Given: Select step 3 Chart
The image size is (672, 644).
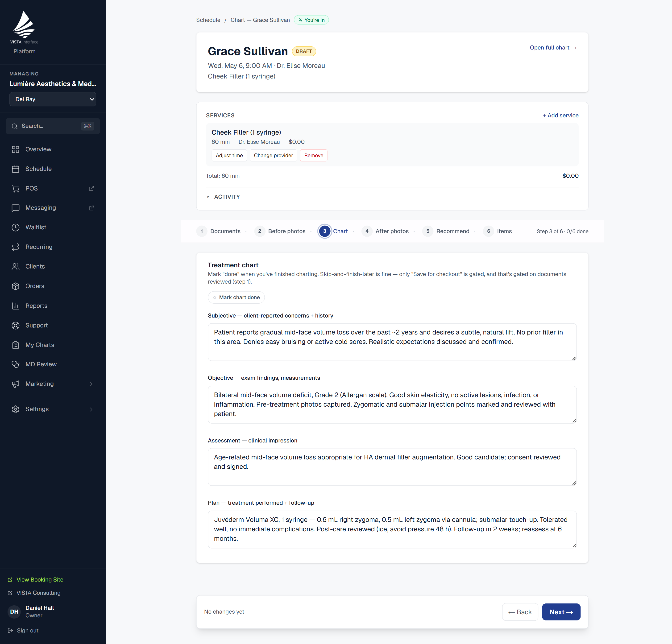Looking at the screenshot, I should pos(333,231).
